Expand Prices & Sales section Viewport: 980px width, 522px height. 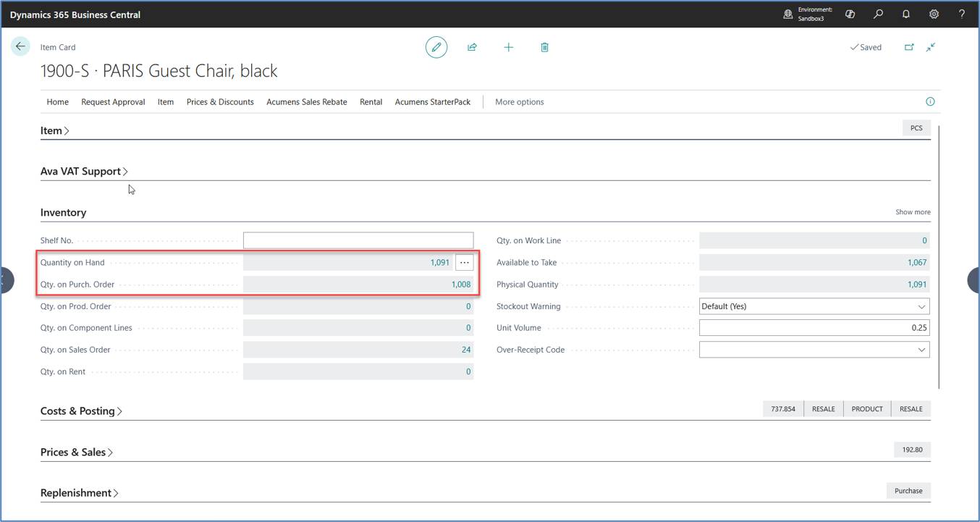pos(77,452)
